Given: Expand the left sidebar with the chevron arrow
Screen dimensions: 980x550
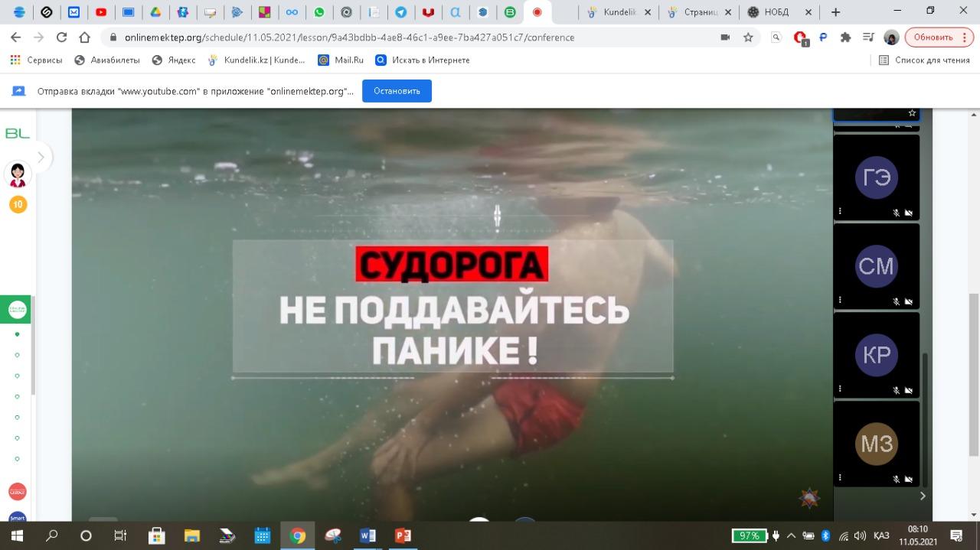Looking at the screenshot, I should (41, 158).
